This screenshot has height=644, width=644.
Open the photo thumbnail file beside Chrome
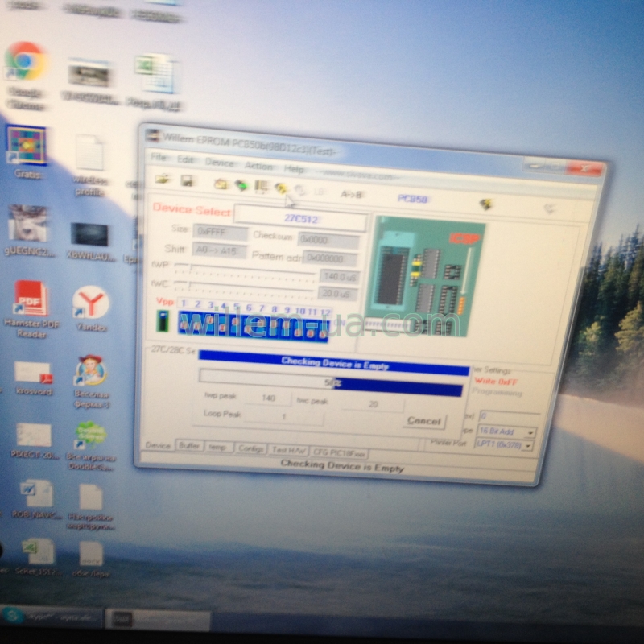(89, 80)
